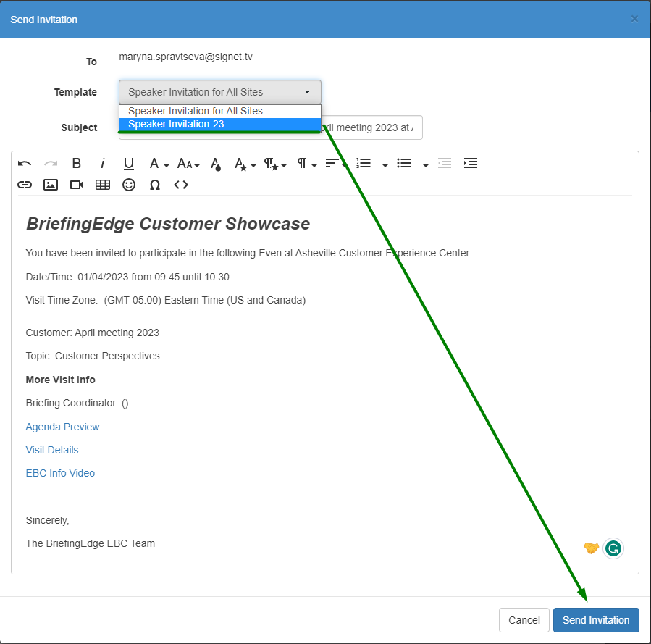651x644 pixels.
Task: Click the 'BriefingEdge Customer Showcase' heading
Action: 168,224
